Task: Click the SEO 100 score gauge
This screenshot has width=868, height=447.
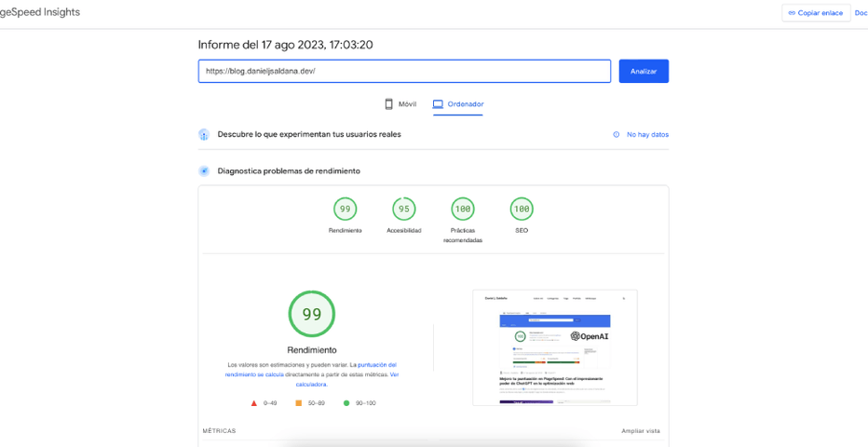Action: pos(522,210)
